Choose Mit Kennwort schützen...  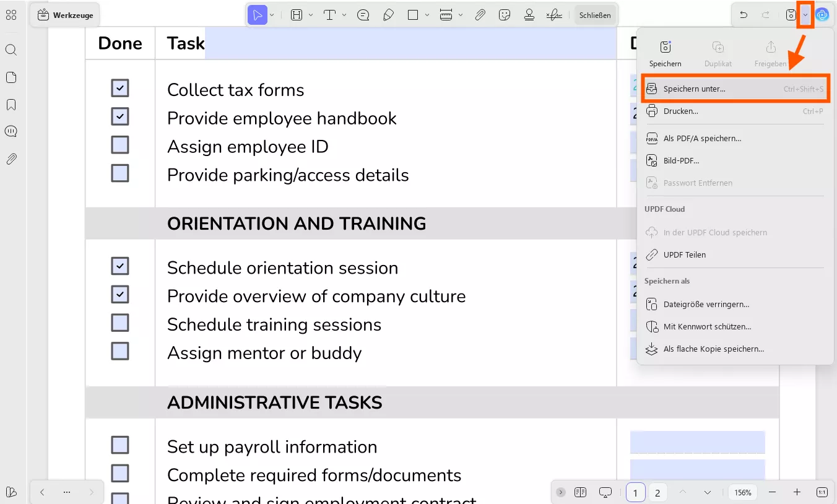tap(735, 327)
